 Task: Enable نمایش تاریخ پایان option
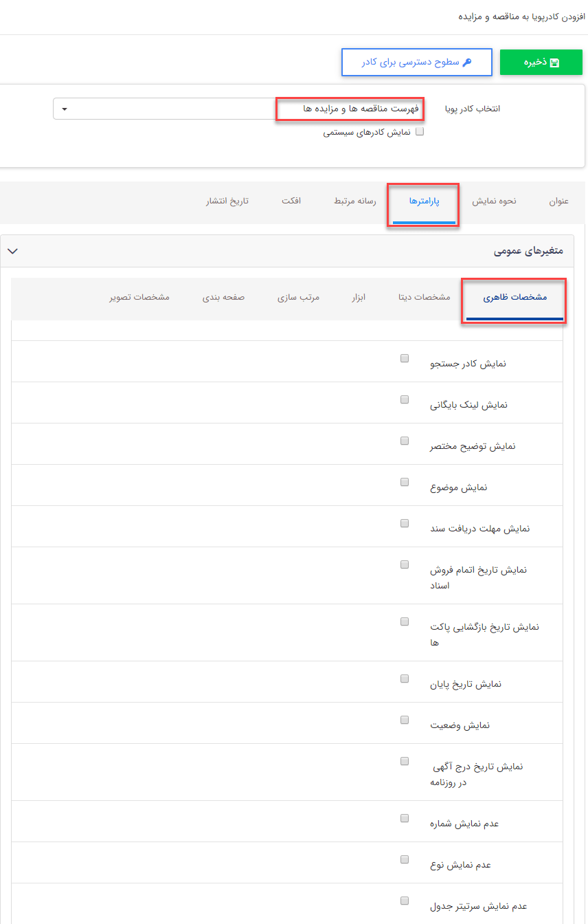[405, 678]
